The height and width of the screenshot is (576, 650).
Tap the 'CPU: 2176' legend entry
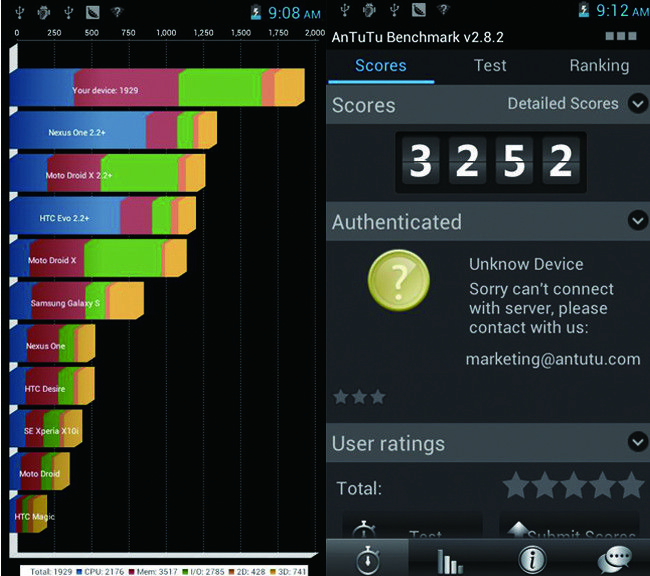(100, 571)
